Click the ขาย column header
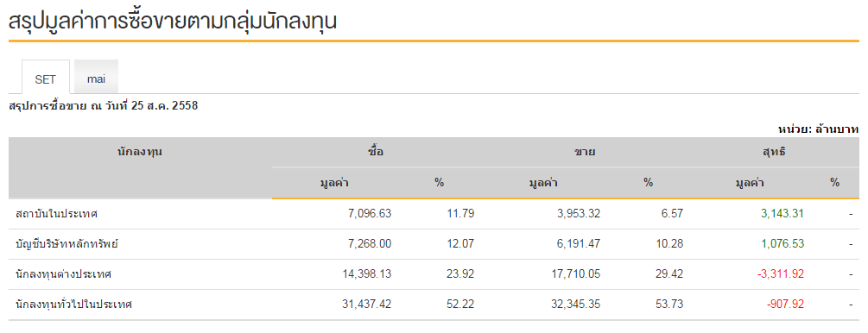Image resolution: width=868 pixels, height=333 pixels. click(x=585, y=152)
